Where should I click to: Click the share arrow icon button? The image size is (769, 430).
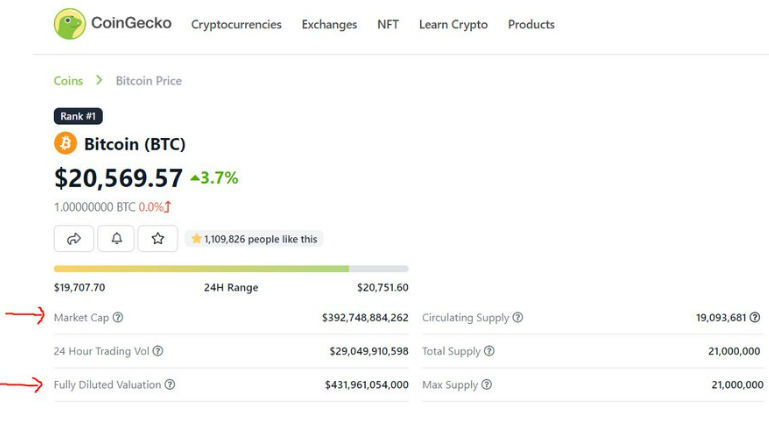click(74, 239)
